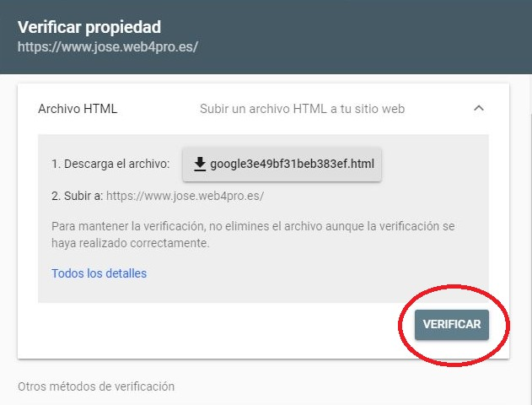Click the VERIFICAR button
Viewport: 532px width, 405px height.
pyautogui.click(x=452, y=325)
